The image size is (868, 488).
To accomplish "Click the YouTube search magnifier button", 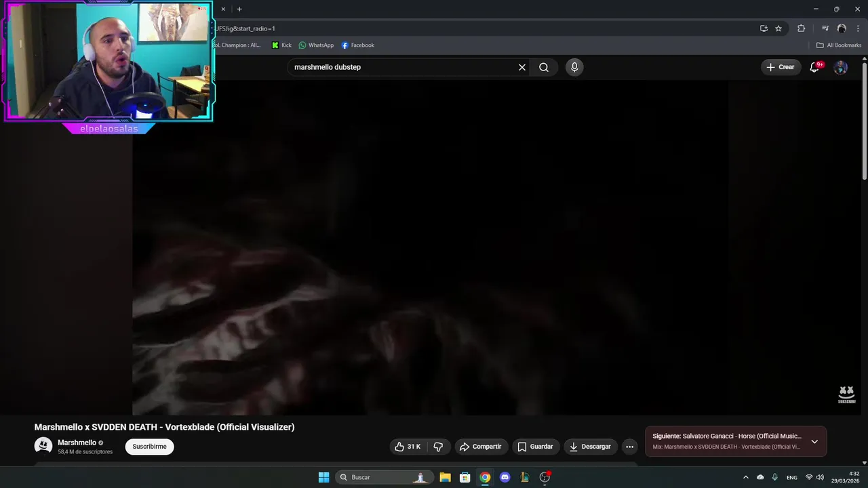I will click(544, 67).
